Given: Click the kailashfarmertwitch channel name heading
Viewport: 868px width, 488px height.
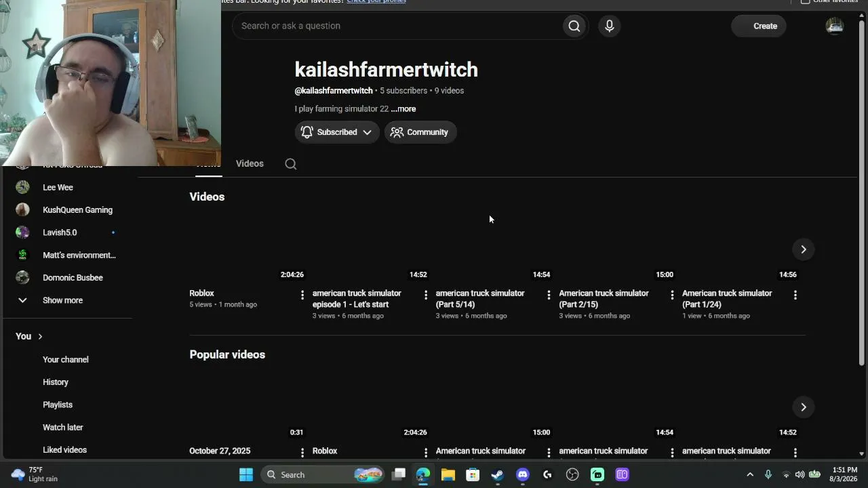Looking at the screenshot, I should [x=387, y=70].
